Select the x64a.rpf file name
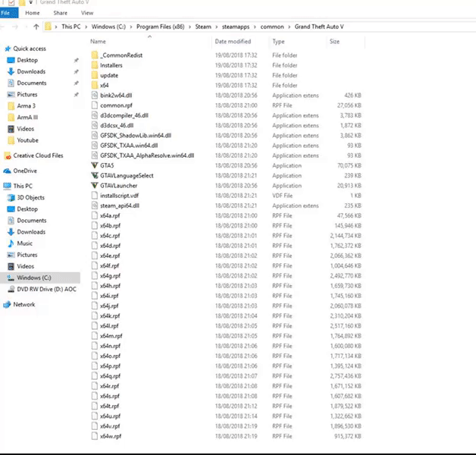 (110, 215)
